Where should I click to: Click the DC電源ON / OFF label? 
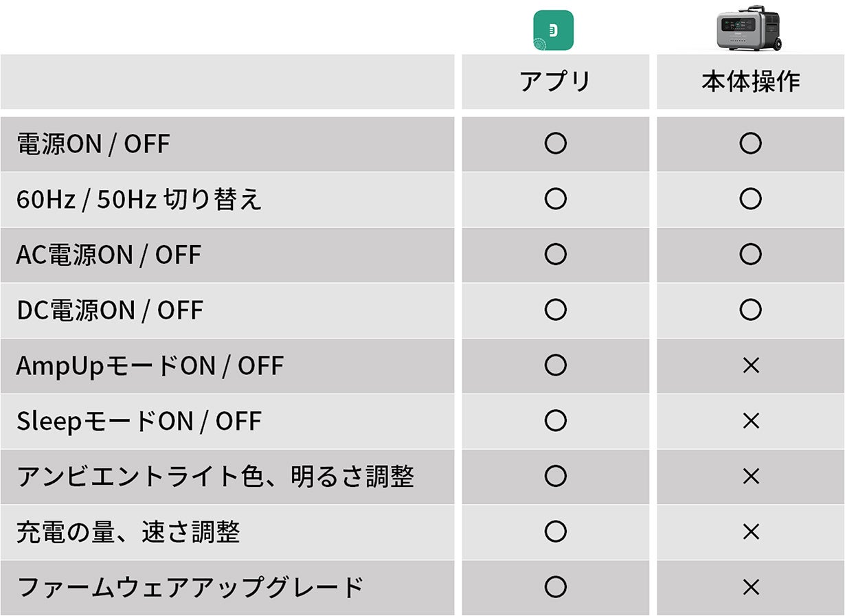(x=110, y=310)
